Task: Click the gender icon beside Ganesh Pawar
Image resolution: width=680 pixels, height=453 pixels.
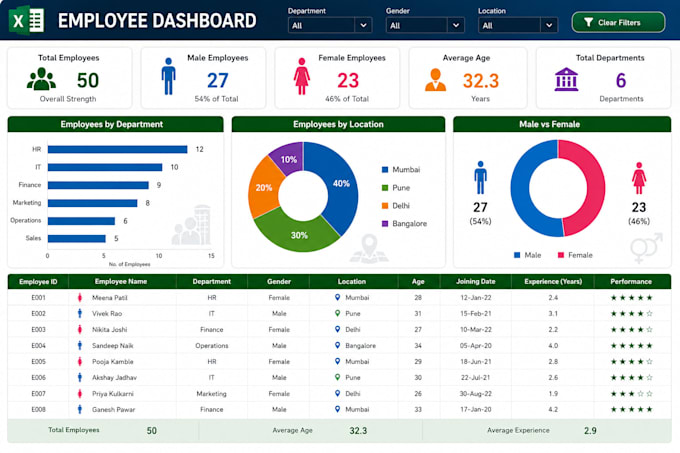Action: coord(80,409)
